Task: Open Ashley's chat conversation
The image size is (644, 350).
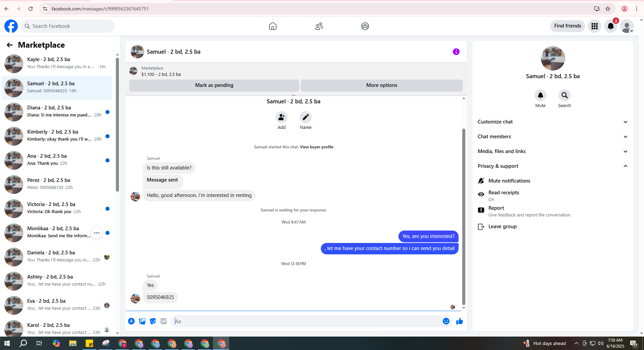Action: (x=57, y=281)
